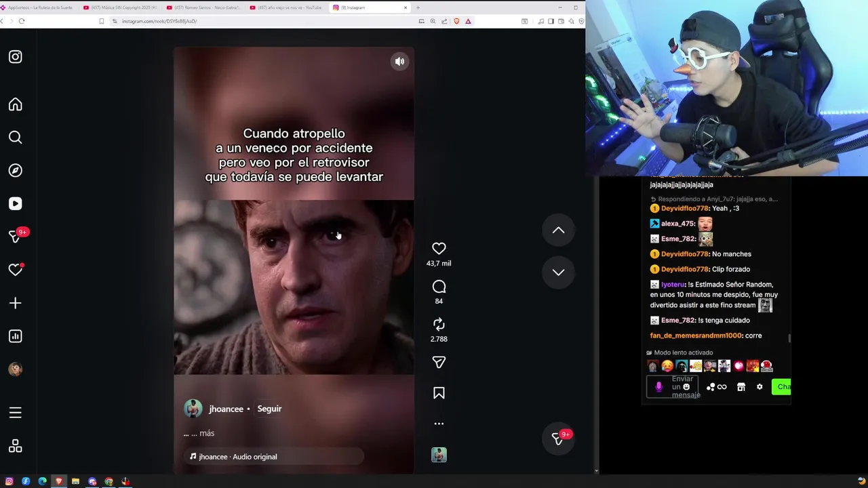Share the reel via paper plane icon
This screenshot has width=868, height=488.
[439, 363]
